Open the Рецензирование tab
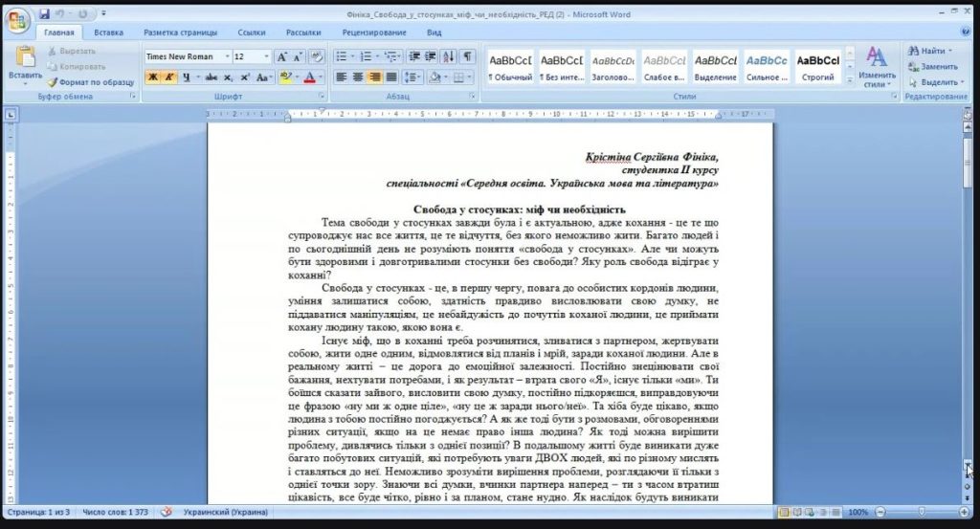 pos(374,33)
